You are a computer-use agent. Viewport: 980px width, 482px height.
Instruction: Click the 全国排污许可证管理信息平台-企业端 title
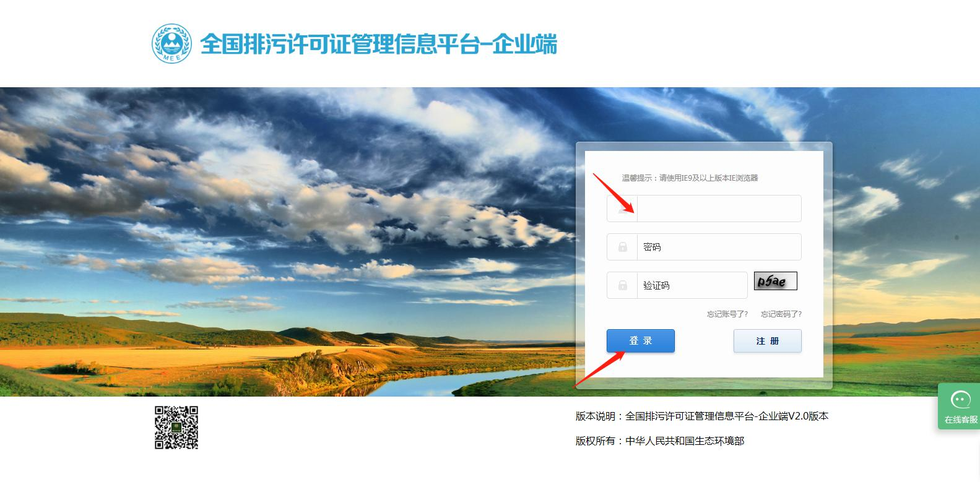[379, 45]
